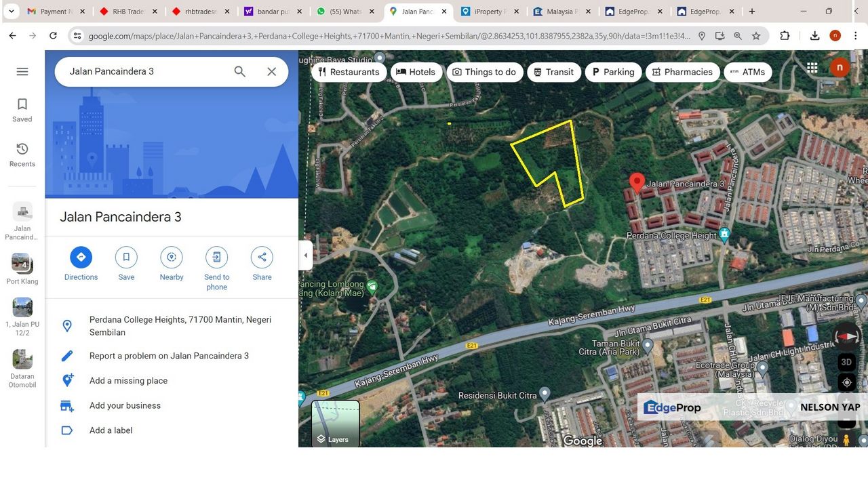Viewport: 868px width, 488px height.
Task: Search Nearby this location
Action: click(x=172, y=264)
